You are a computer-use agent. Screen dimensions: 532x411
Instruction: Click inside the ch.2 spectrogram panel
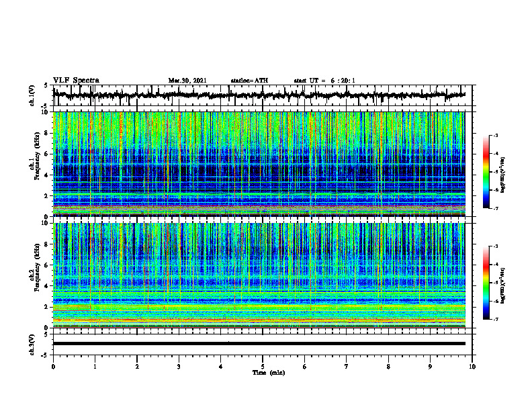pos(259,275)
